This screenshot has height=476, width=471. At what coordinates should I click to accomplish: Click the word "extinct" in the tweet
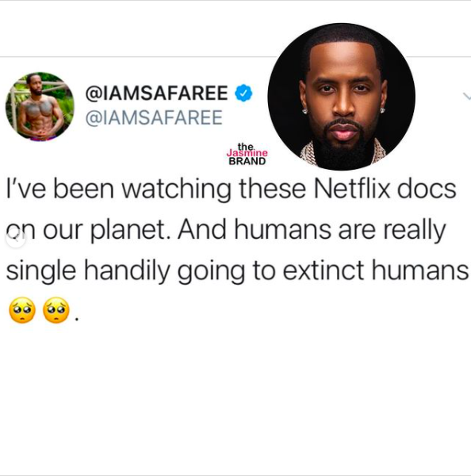[x=324, y=271]
